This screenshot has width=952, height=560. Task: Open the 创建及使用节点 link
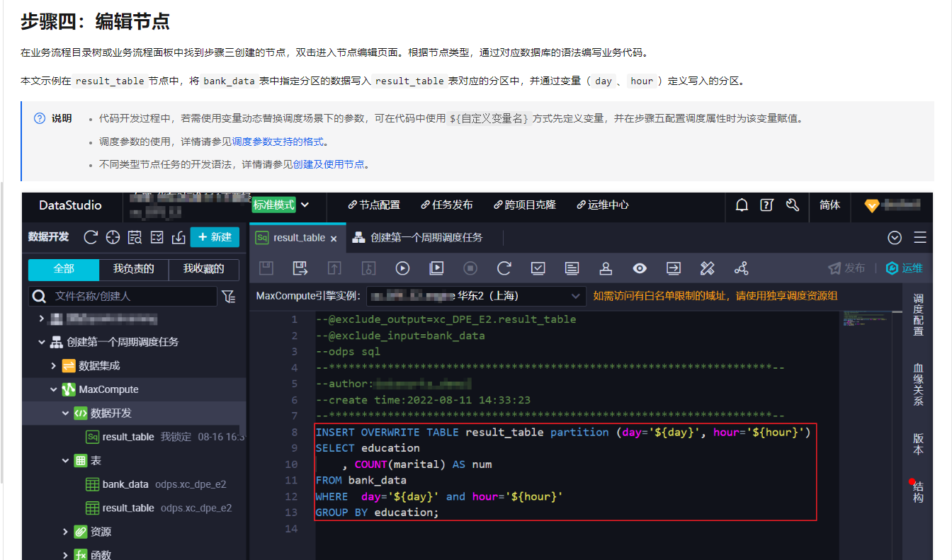click(x=329, y=164)
